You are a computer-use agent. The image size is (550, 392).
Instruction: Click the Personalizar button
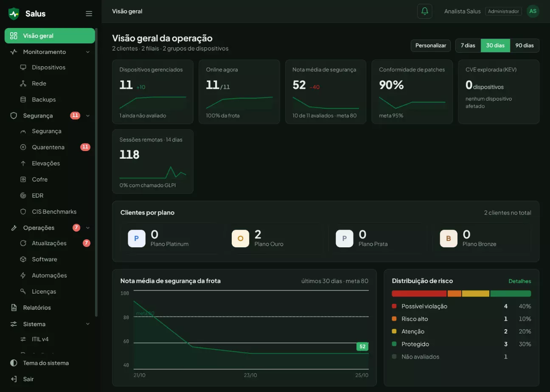pyautogui.click(x=431, y=45)
